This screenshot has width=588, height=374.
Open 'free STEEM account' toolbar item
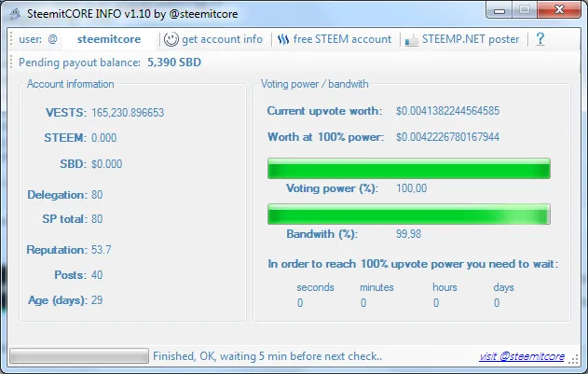click(335, 39)
